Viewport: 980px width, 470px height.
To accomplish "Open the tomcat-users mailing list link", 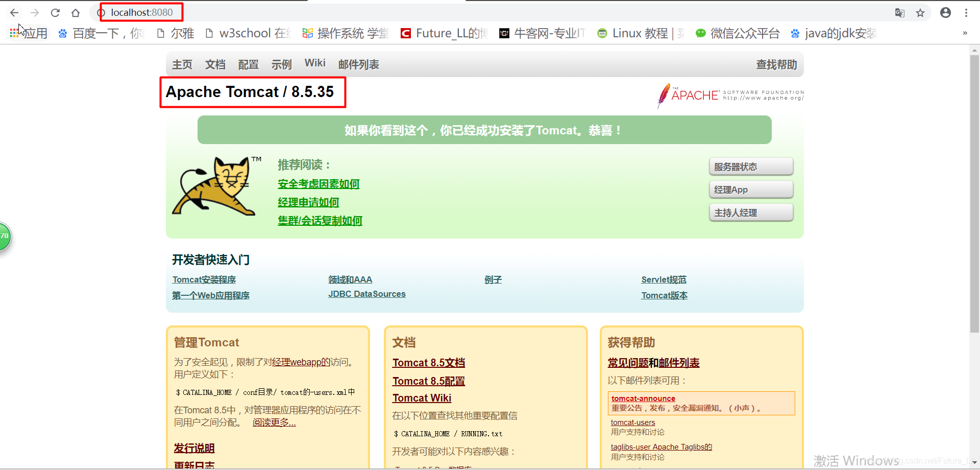I will 633,422.
